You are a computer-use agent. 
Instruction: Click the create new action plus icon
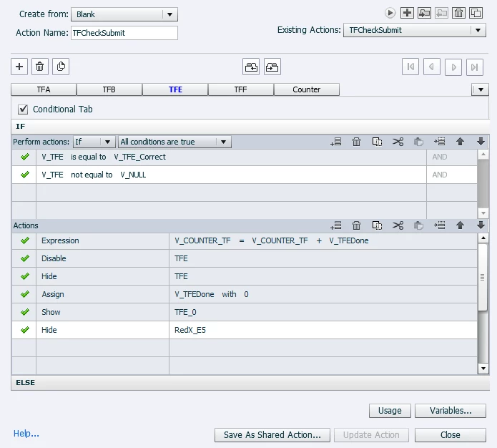point(407,13)
